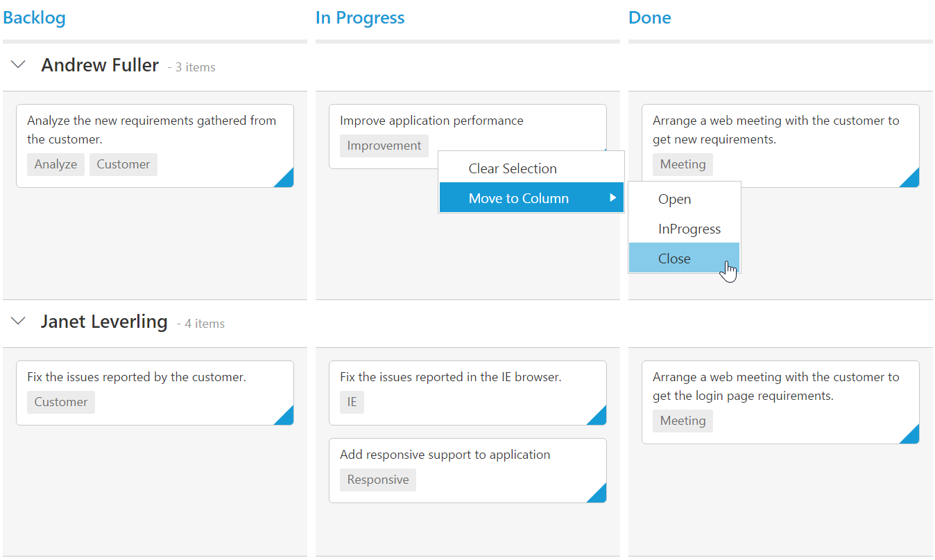Click blue corner triangle on Andrew's web meeting card

[x=912, y=180]
